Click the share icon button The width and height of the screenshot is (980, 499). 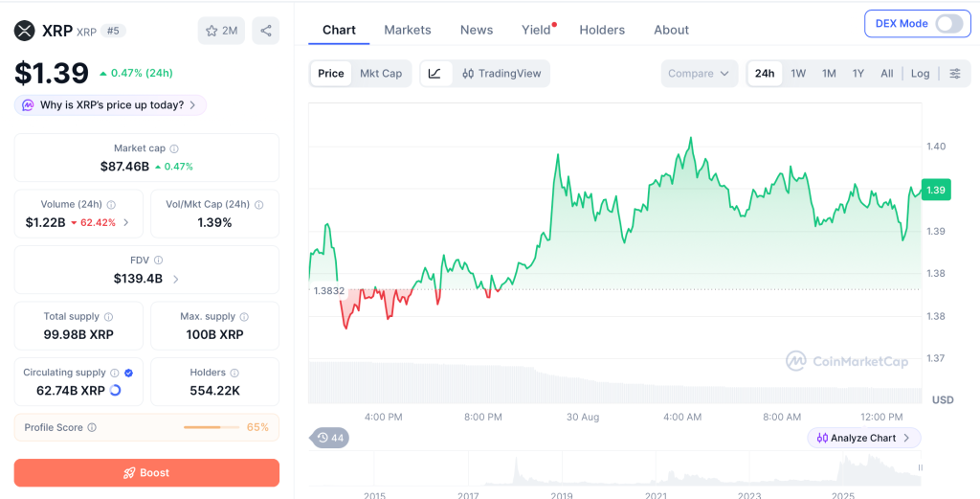click(266, 31)
